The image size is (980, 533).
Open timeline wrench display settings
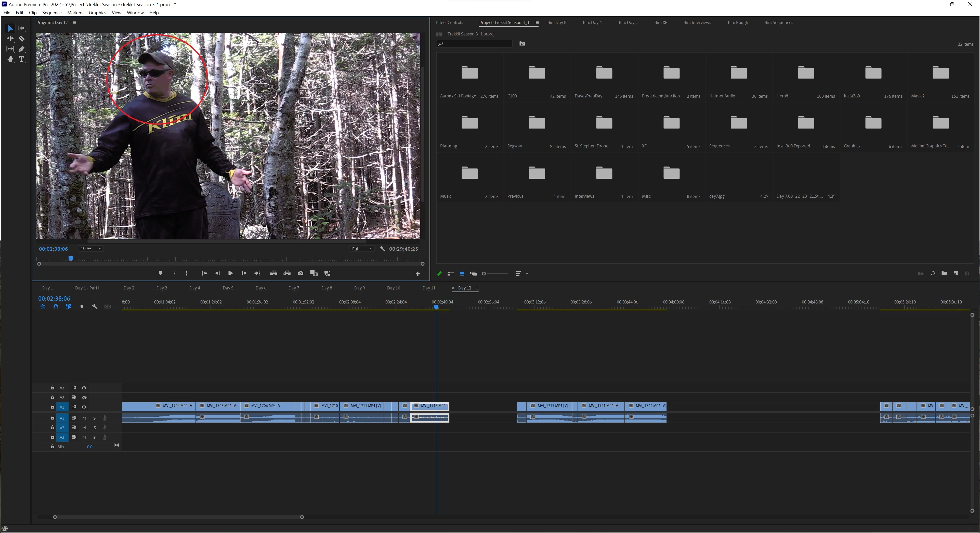[95, 307]
